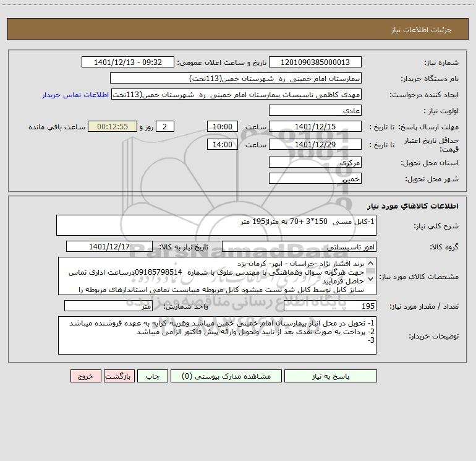Click the مشخصات کالای مورد نیاز label
Viewport: 476px width, 461px height.
point(419,277)
